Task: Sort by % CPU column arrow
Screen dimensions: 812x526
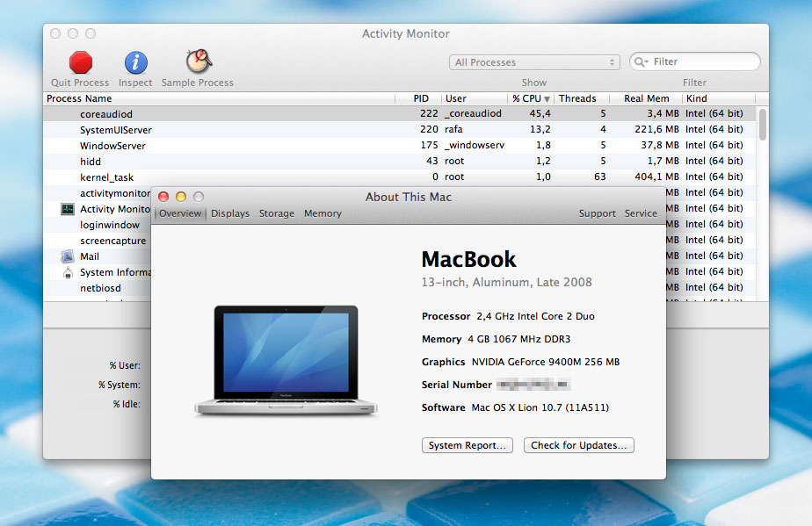Action: click(547, 99)
